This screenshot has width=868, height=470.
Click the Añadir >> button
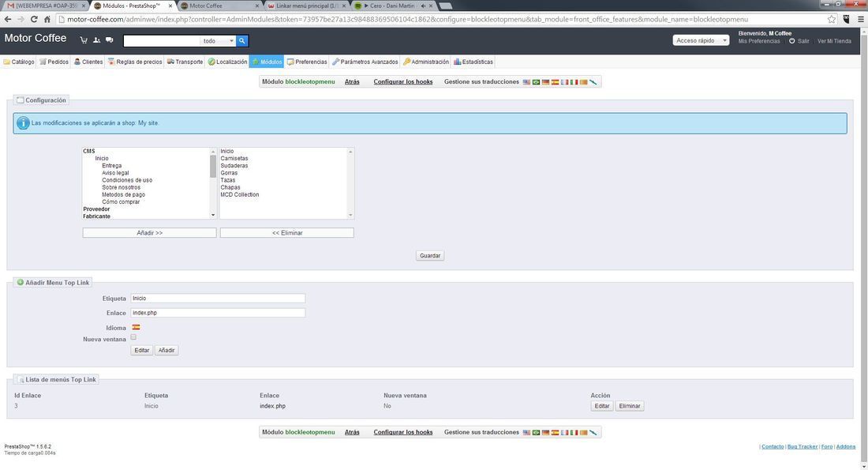(x=149, y=233)
